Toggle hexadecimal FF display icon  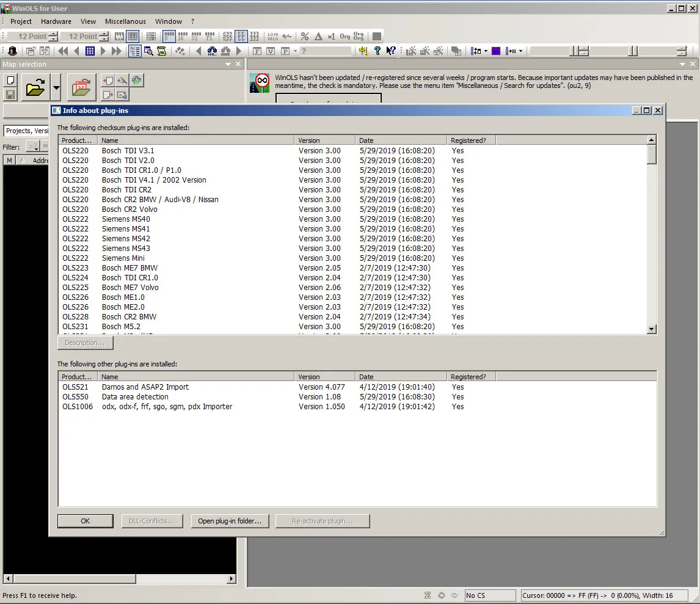point(241,37)
